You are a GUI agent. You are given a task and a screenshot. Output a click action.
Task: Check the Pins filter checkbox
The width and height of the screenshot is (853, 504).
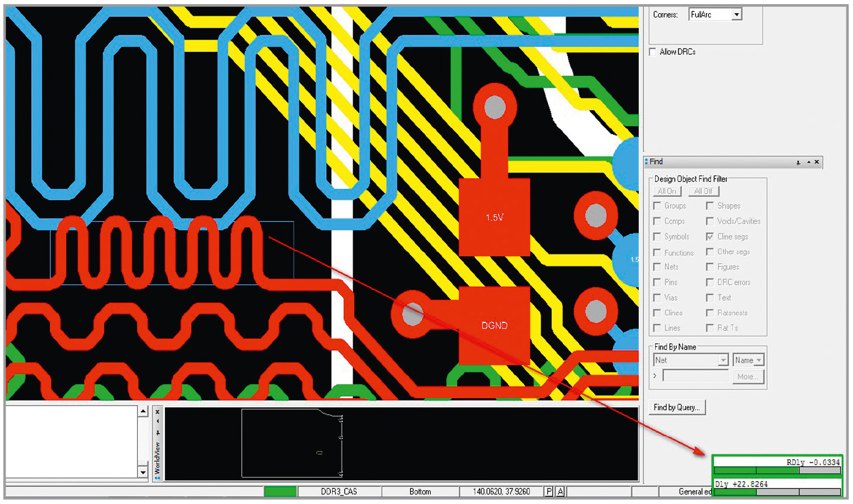click(657, 283)
